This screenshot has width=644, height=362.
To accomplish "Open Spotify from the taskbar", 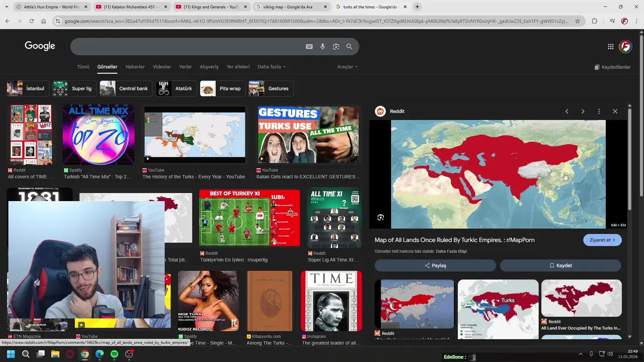I will tap(114, 354).
